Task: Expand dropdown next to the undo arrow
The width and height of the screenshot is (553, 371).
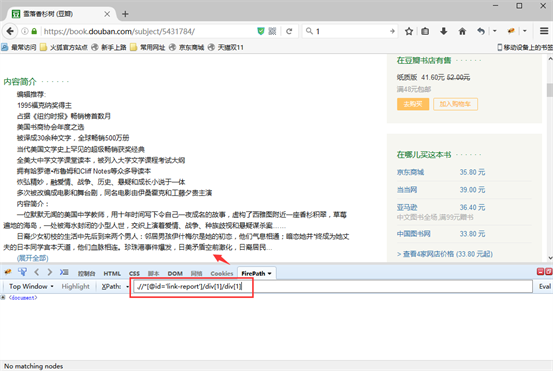Action: coord(494,31)
